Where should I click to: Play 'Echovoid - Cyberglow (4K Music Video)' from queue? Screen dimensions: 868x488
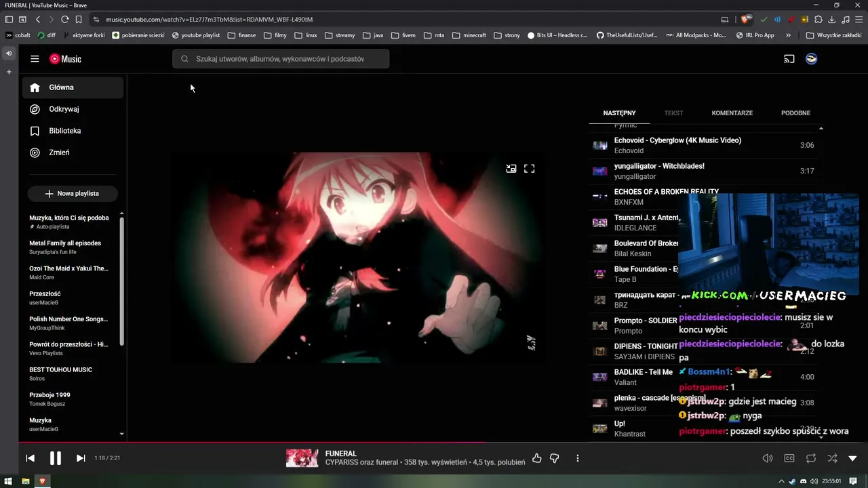coord(703,145)
